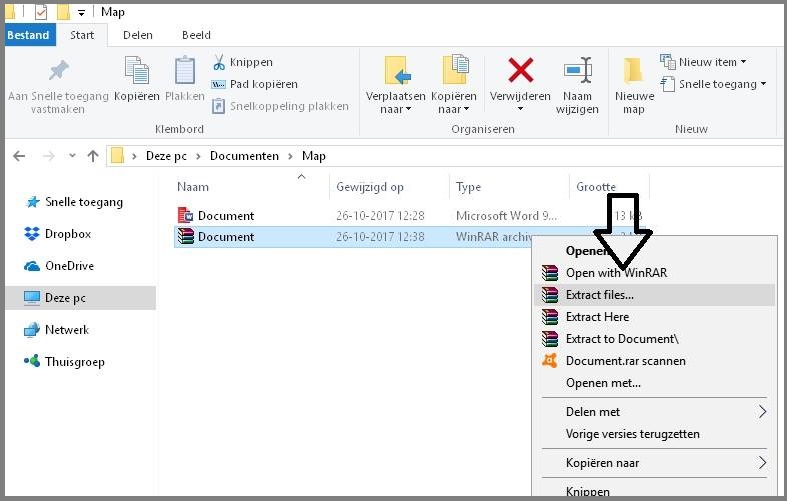Open the Snelle toegang ribbon dropdown
The image size is (787, 501).
[x=713, y=84]
